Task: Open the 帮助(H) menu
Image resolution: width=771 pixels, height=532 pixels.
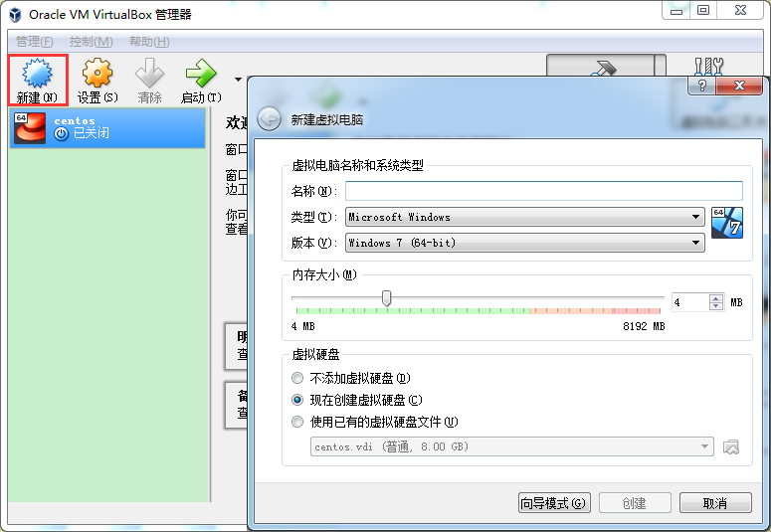Action: (149, 42)
